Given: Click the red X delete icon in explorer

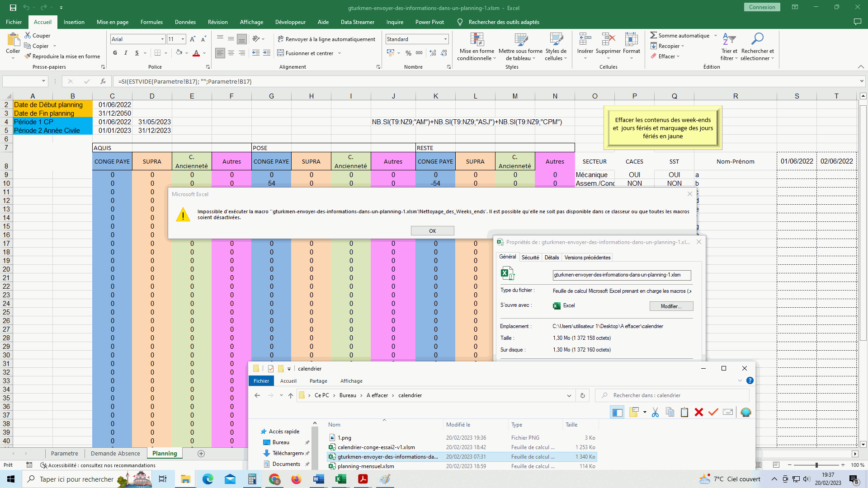Looking at the screenshot, I should [699, 412].
